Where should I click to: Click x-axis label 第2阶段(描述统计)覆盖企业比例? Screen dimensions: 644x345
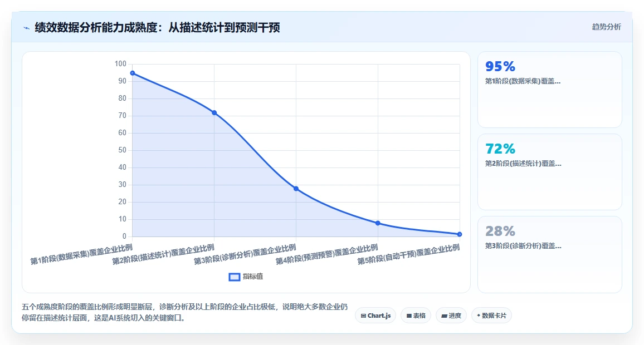(163, 254)
